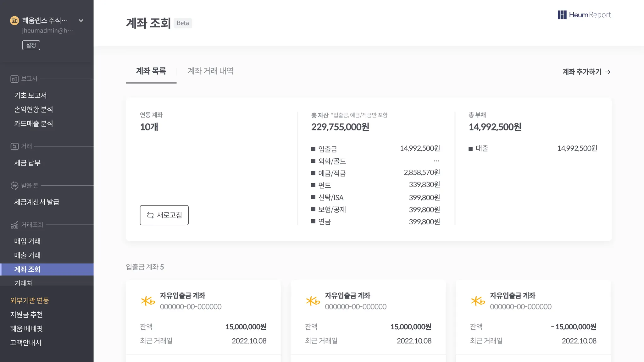This screenshot has width=644, height=362.
Task: Open the 설정 settings button
Action: tap(31, 45)
